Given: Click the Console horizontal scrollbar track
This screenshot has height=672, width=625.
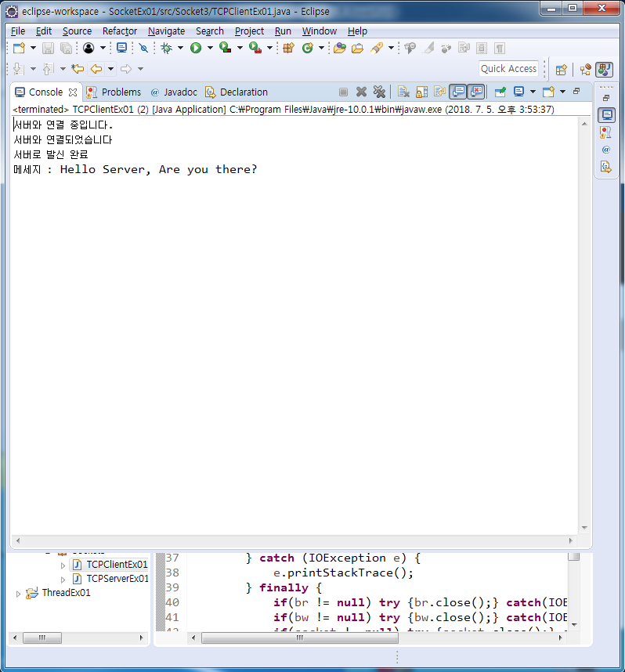Looking at the screenshot, I should pyautogui.click(x=294, y=541).
